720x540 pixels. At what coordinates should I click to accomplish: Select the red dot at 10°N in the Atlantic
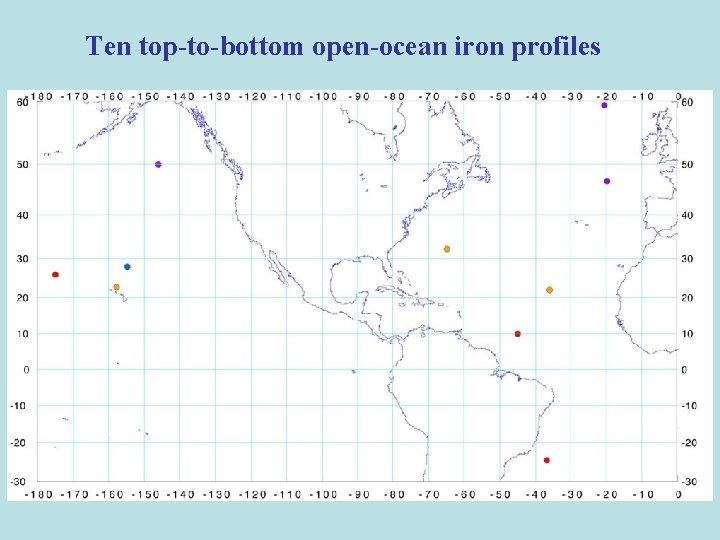tap(518, 334)
